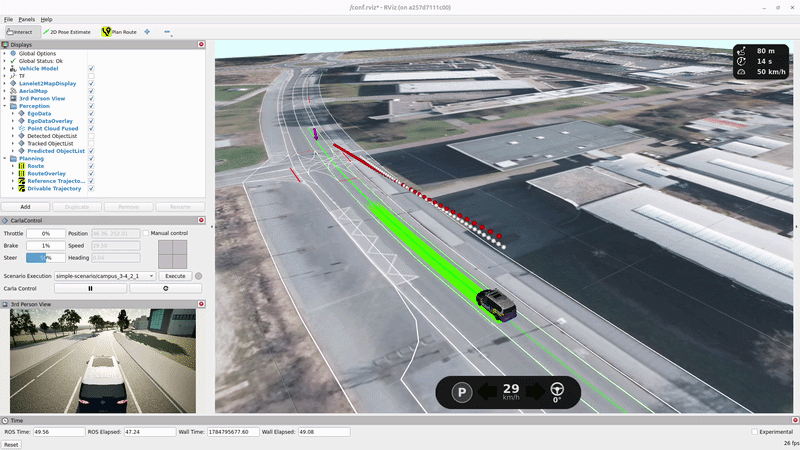Click the AerialMap satellite icon
The height and width of the screenshot is (450, 800).
click(x=13, y=91)
